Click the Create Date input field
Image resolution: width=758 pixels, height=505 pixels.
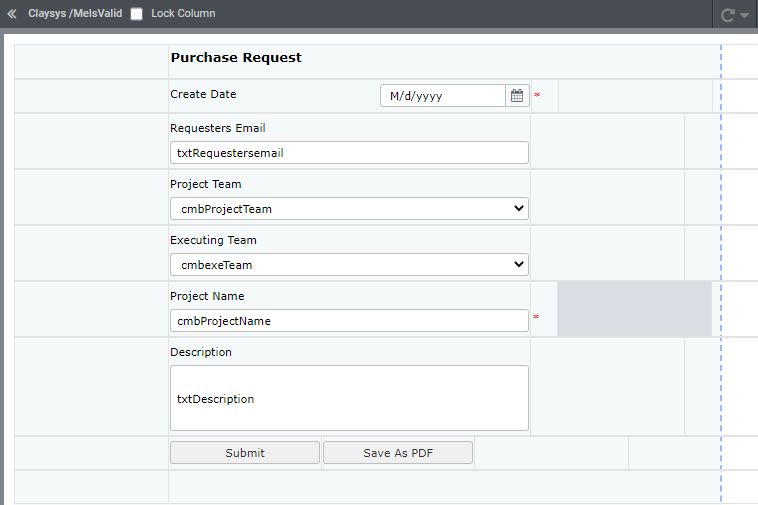coord(443,96)
